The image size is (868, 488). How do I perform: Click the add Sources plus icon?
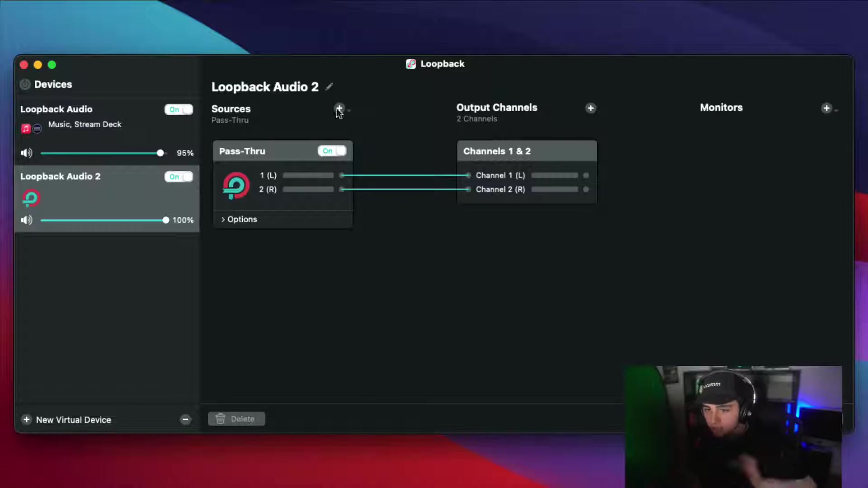click(x=339, y=108)
